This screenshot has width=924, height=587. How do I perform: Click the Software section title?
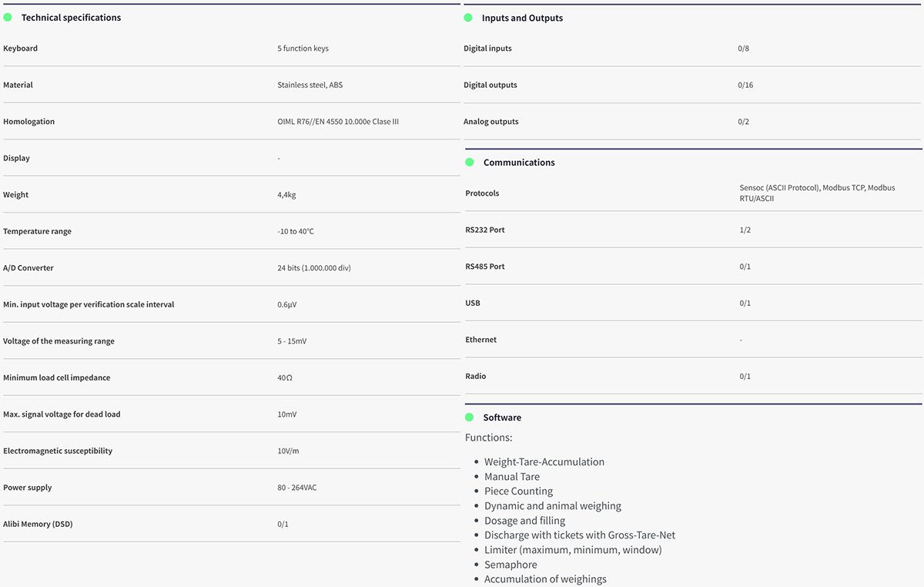(502, 418)
